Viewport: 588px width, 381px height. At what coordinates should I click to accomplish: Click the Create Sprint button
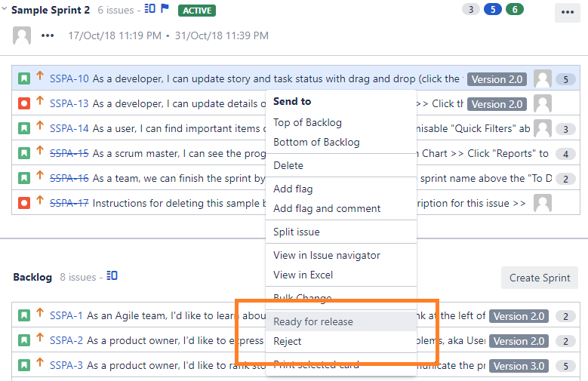[x=539, y=278]
